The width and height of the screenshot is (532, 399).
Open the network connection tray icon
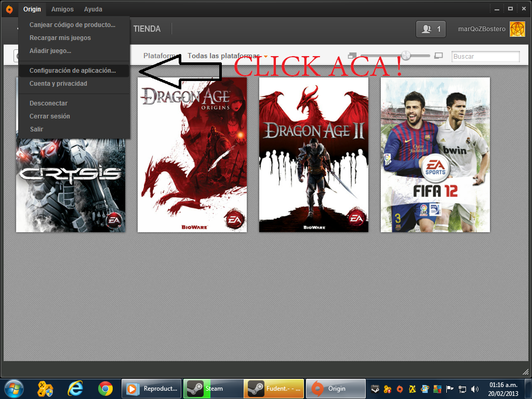(x=462, y=389)
